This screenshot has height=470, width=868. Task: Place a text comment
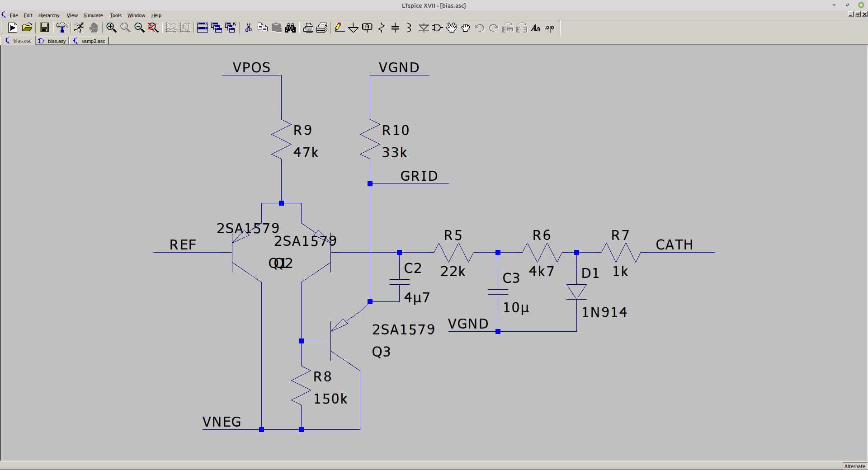536,28
